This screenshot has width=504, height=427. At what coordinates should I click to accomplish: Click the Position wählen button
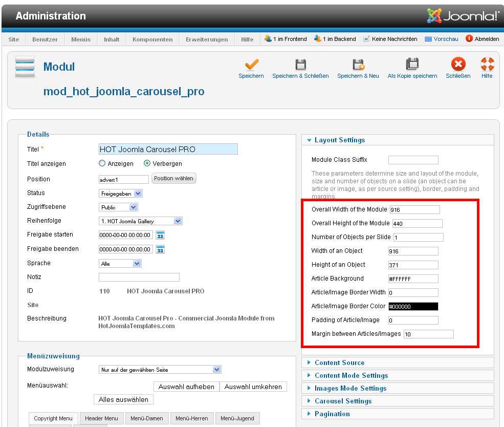pyautogui.click(x=173, y=179)
